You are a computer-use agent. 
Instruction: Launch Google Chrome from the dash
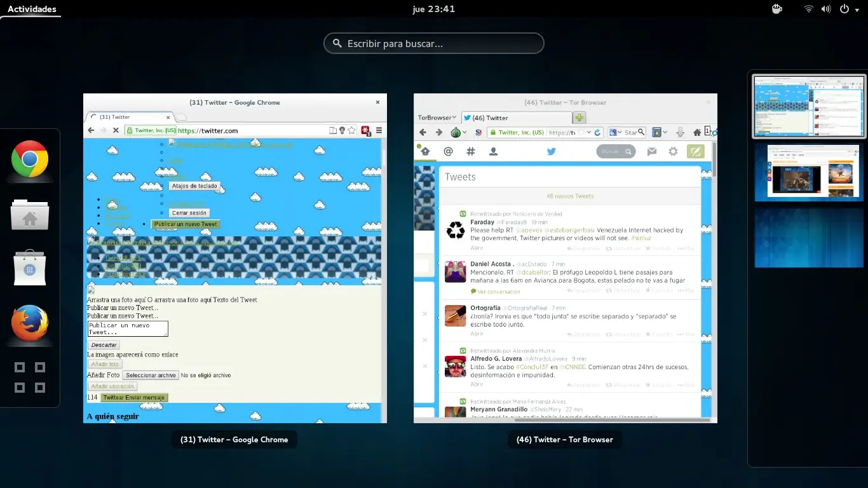tap(30, 159)
